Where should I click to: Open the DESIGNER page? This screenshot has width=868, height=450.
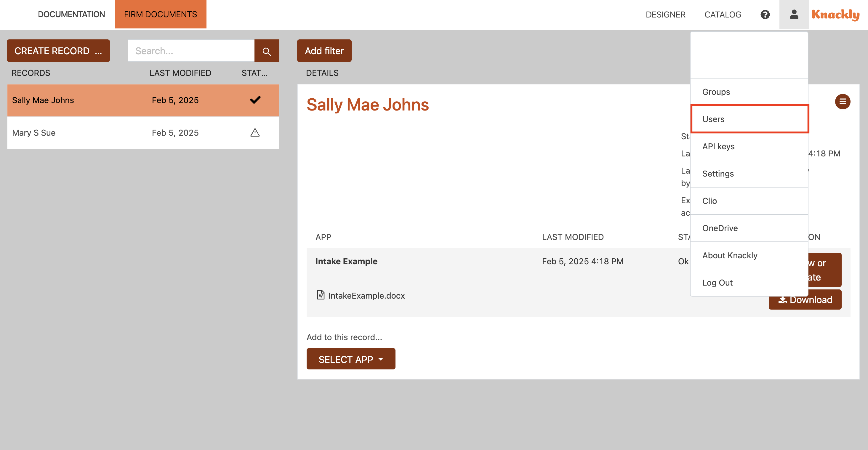[x=665, y=15]
